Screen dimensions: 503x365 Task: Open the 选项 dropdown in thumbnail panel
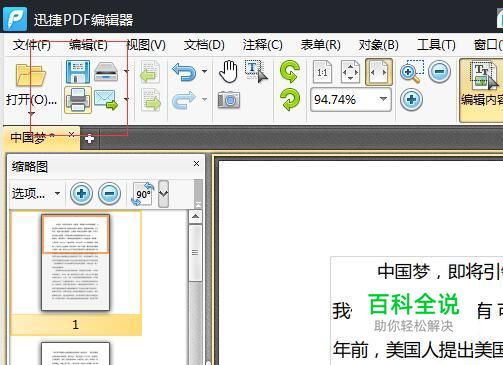click(36, 193)
